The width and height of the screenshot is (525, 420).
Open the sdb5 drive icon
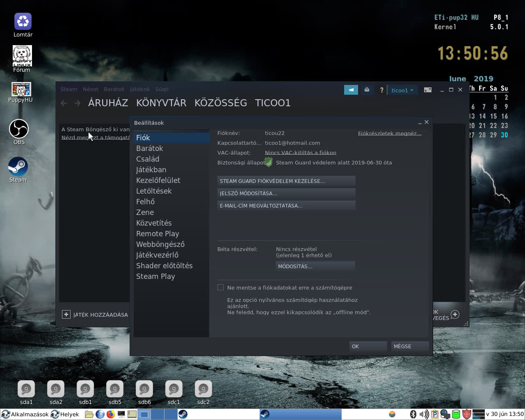115,389
